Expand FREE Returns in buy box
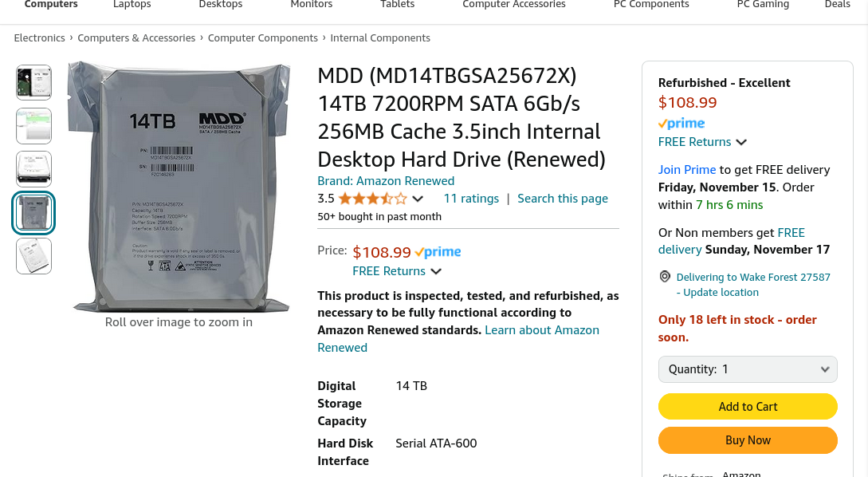868x477 pixels. 702,142
